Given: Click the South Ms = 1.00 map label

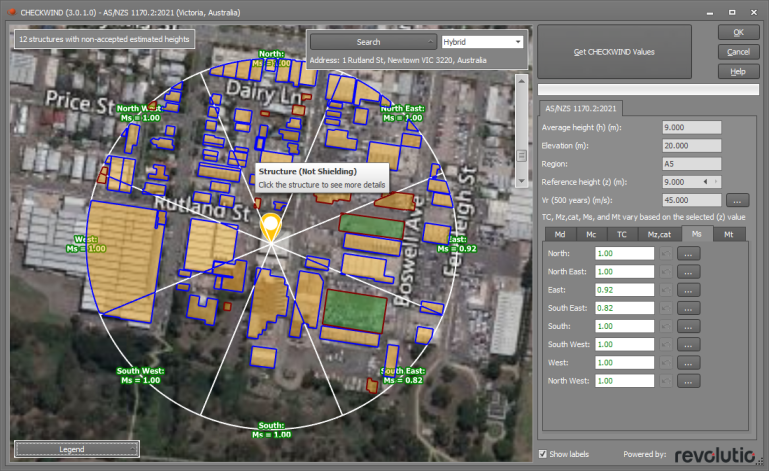Looking at the screenshot, I should click(271, 430).
